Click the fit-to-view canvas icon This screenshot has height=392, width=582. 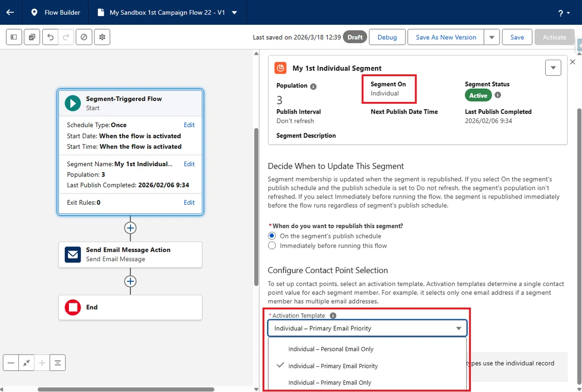click(x=27, y=362)
